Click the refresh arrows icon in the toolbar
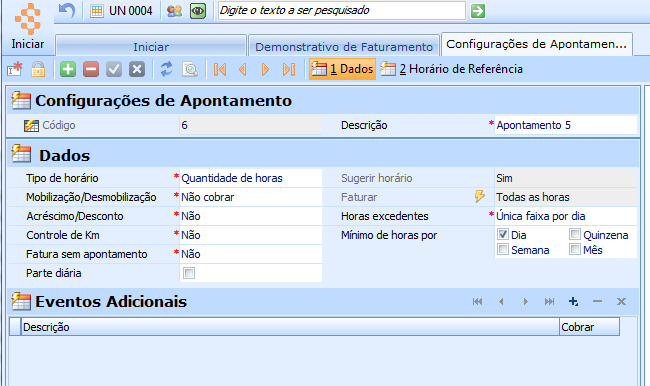 (x=166, y=69)
